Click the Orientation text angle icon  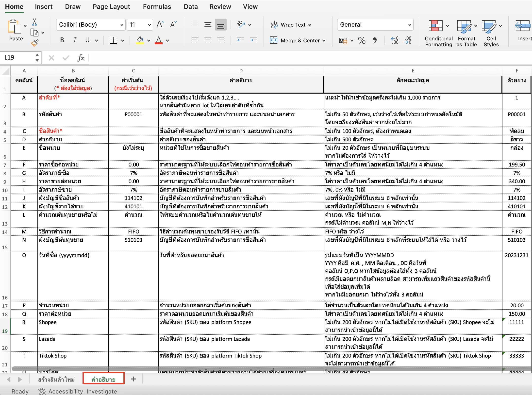click(241, 24)
